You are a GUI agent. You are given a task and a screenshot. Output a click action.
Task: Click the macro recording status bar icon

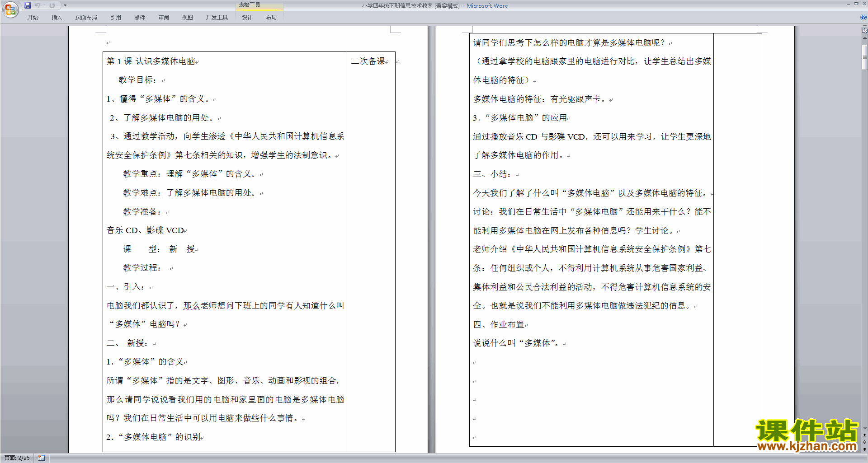(41, 458)
